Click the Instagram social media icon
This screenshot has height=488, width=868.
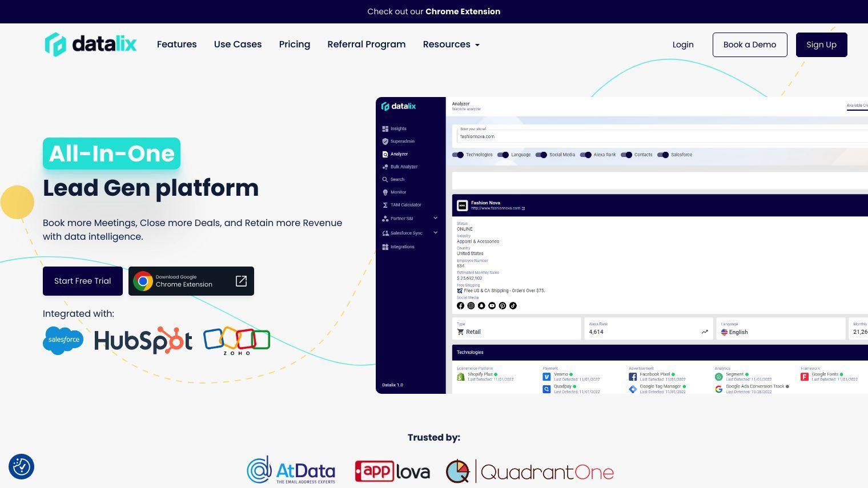[471, 305]
